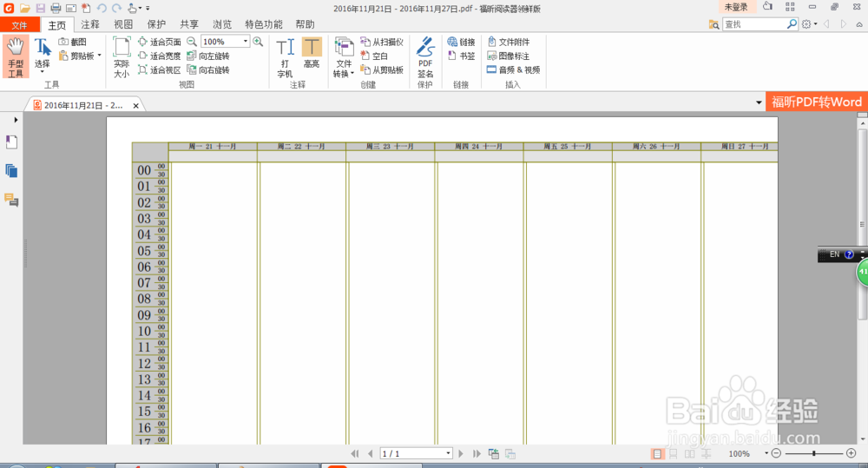Select the Hand tool

(x=16, y=57)
